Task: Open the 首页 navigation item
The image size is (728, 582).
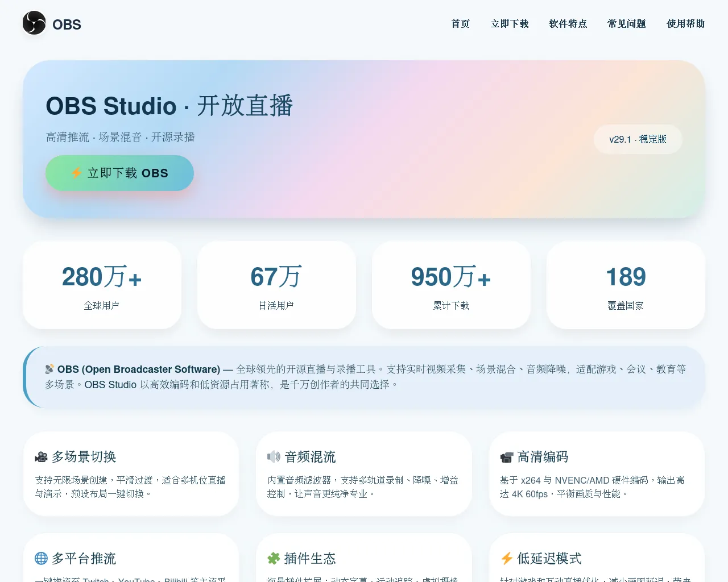Action: [461, 24]
